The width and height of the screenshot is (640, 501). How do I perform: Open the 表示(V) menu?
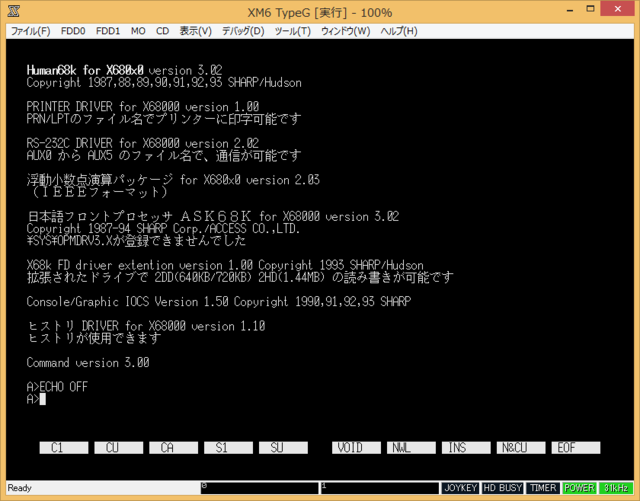coord(196,31)
